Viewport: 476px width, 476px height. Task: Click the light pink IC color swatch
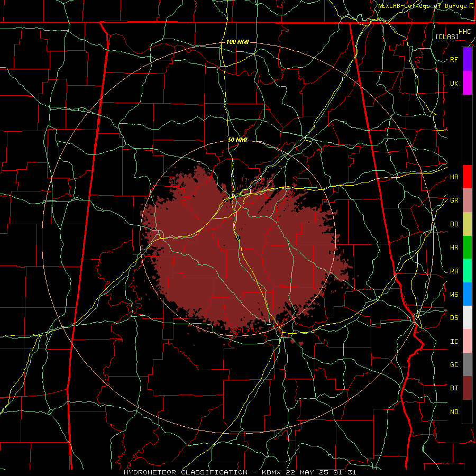(467, 341)
